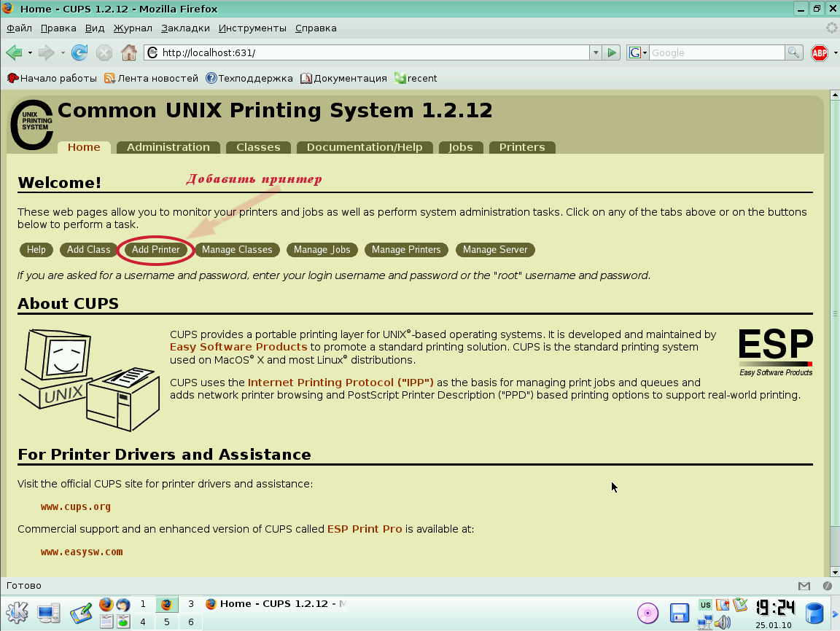Open the Инструменты menu

[252, 28]
